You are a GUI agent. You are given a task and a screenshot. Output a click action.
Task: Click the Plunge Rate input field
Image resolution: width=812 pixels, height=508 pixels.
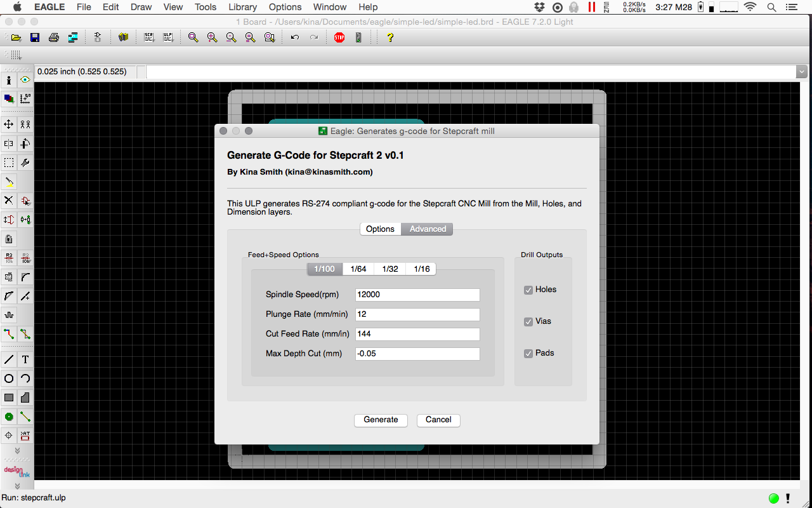pos(417,314)
